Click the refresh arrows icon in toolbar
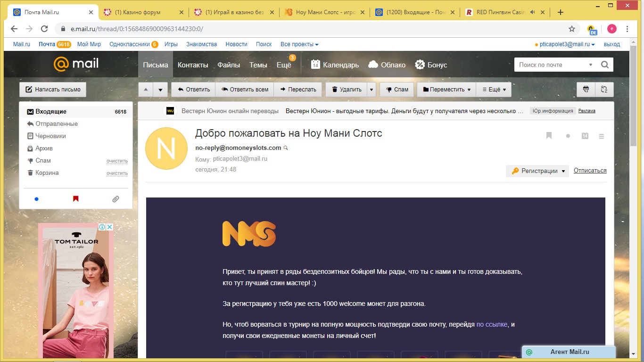The width and height of the screenshot is (644, 362). (x=604, y=89)
